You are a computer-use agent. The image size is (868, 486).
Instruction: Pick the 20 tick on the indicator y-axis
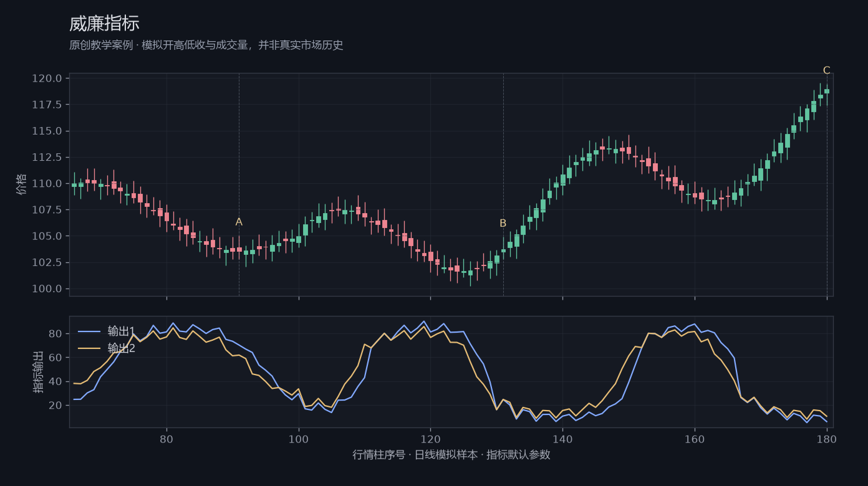tap(55, 405)
